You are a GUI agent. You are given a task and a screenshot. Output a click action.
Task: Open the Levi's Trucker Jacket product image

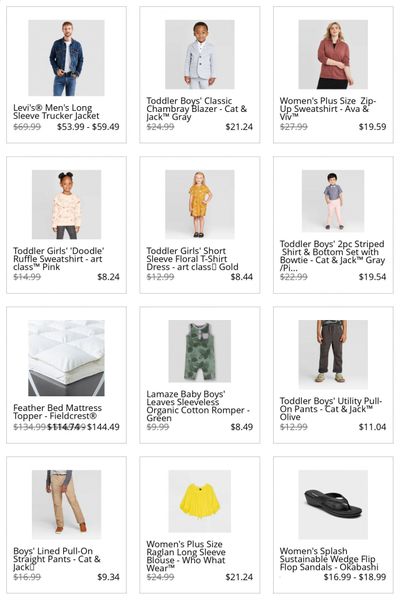[x=66, y=58]
